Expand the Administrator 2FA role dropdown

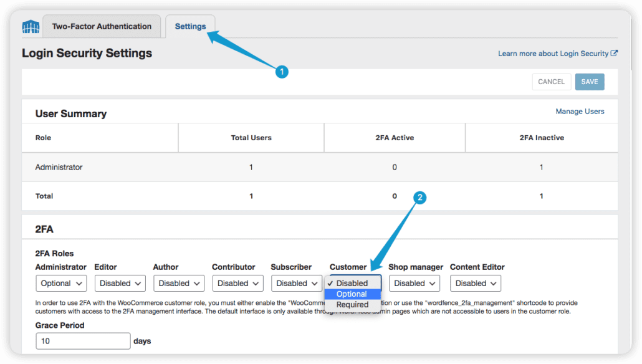pyautogui.click(x=61, y=284)
